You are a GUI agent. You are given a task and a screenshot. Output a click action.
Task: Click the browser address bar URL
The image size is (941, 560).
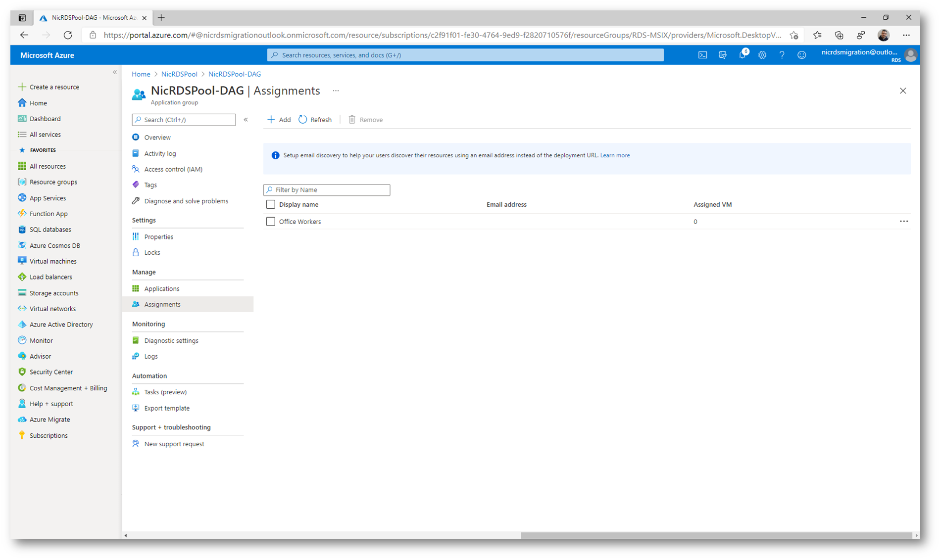coord(442,35)
